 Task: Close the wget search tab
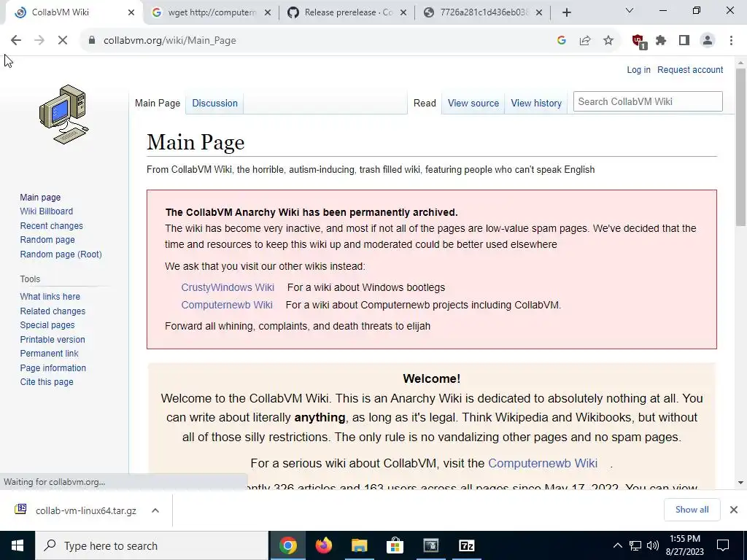[268, 12]
